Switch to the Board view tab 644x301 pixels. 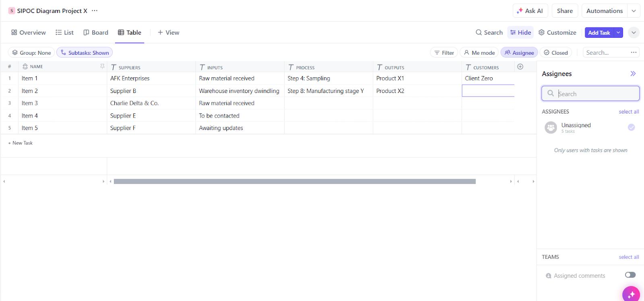click(x=96, y=33)
